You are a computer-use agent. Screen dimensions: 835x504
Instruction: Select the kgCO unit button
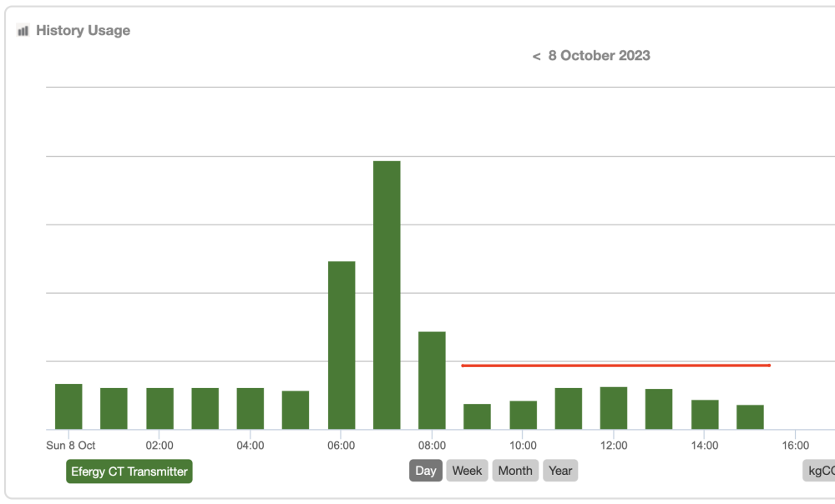pos(819,471)
